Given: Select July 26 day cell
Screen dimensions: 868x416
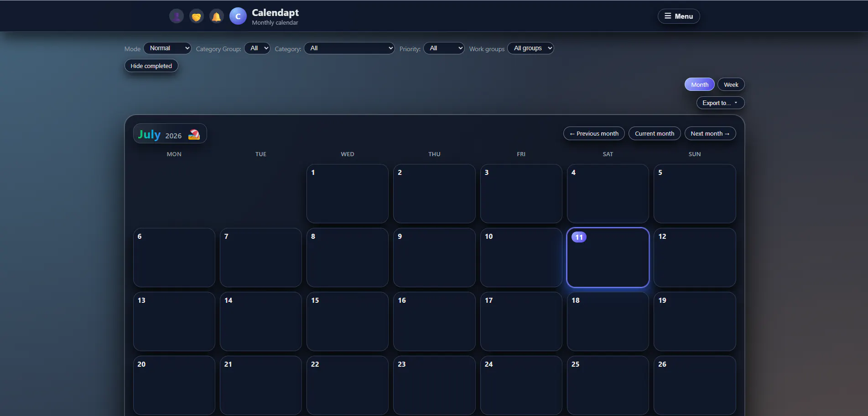Looking at the screenshot, I should pos(694,385).
